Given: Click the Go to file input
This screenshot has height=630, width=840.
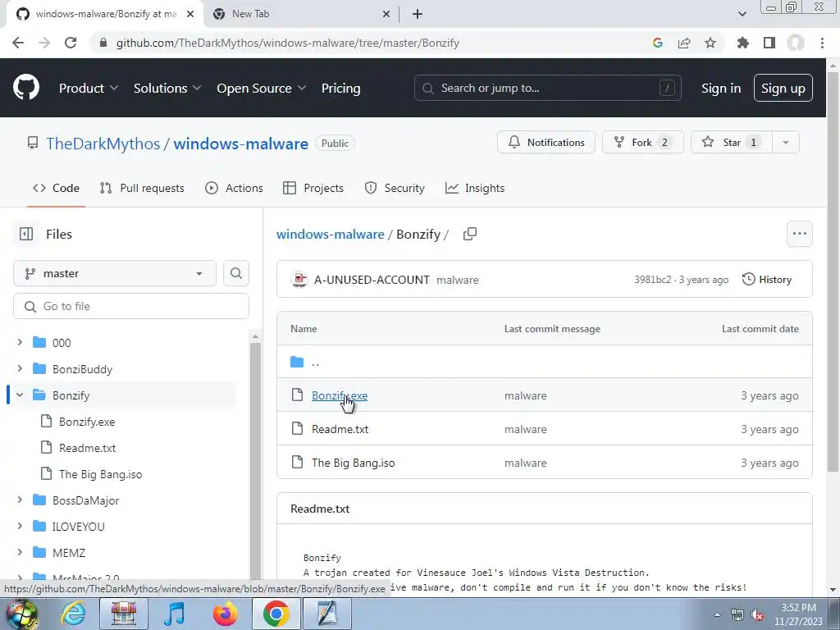Looking at the screenshot, I should [131, 306].
